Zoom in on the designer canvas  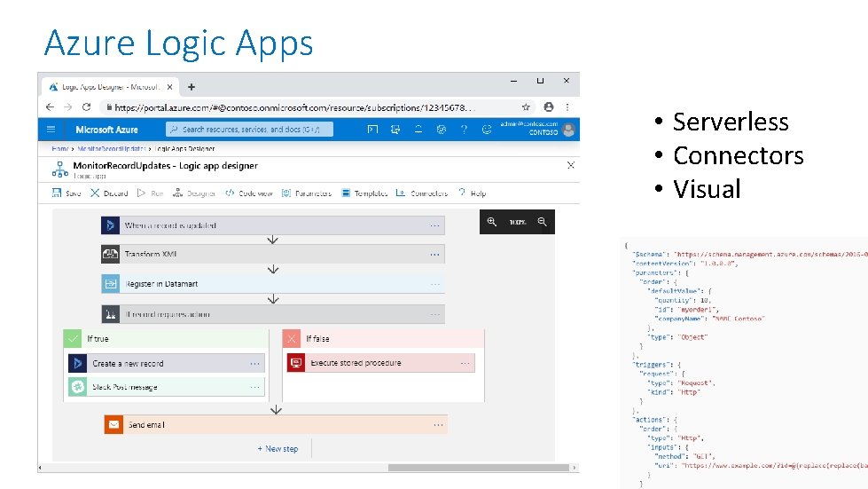point(491,222)
